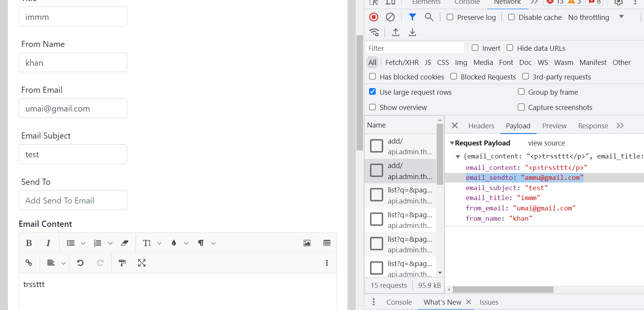The width and height of the screenshot is (644, 310).
Task: Open the Payload tab
Action: pyautogui.click(x=518, y=126)
